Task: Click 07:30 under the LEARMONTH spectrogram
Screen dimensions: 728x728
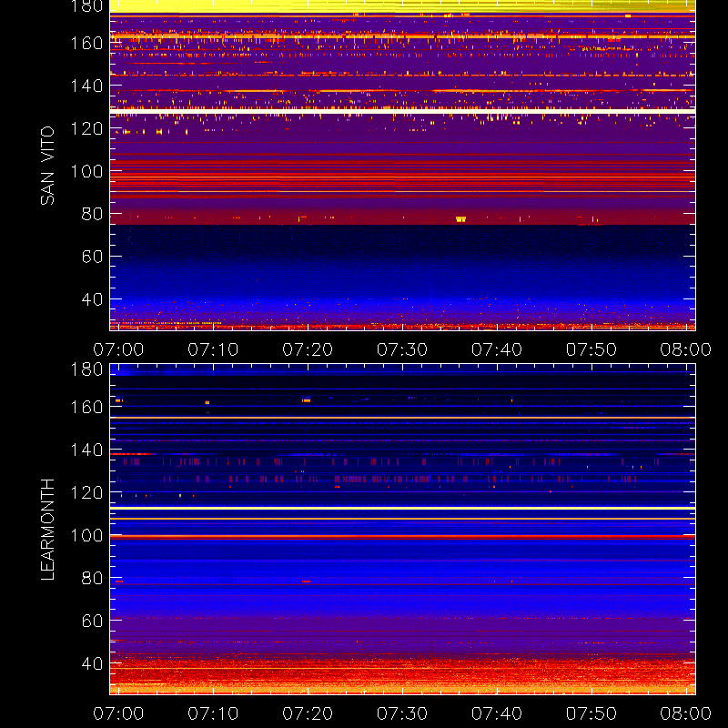Action: (x=402, y=713)
